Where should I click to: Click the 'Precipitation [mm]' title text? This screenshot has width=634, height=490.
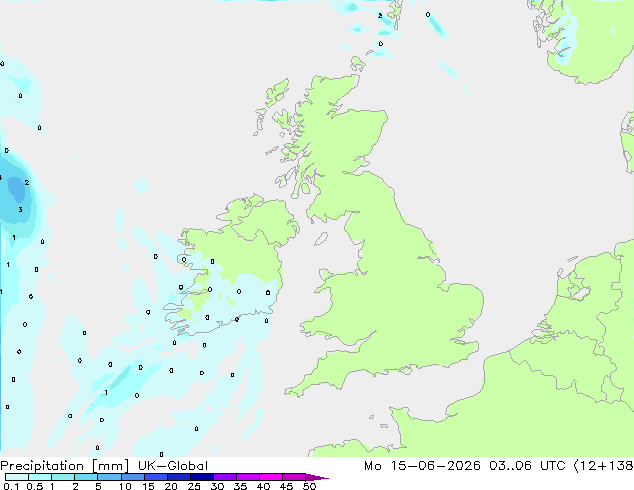[65, 466]
